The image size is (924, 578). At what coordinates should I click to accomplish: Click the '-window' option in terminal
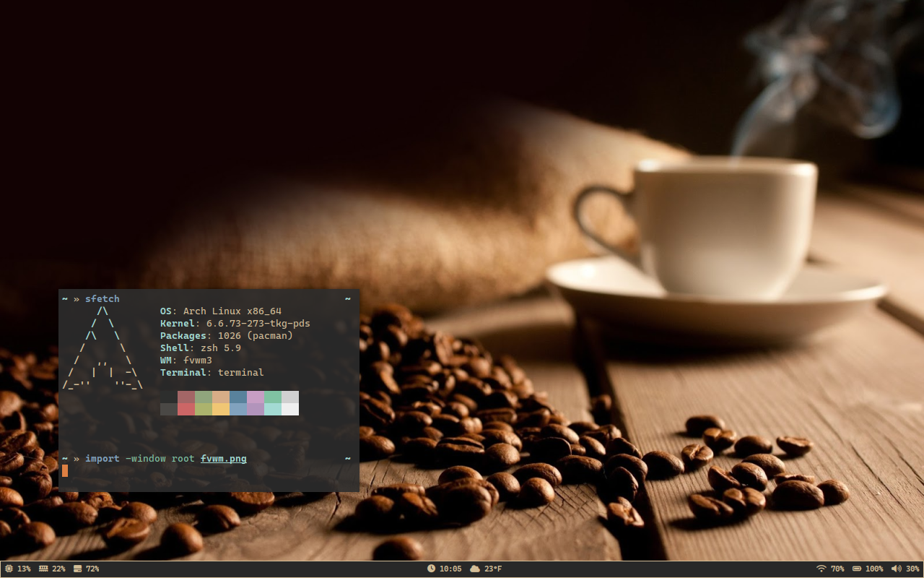pyautogui.click(x=146, y=459)
